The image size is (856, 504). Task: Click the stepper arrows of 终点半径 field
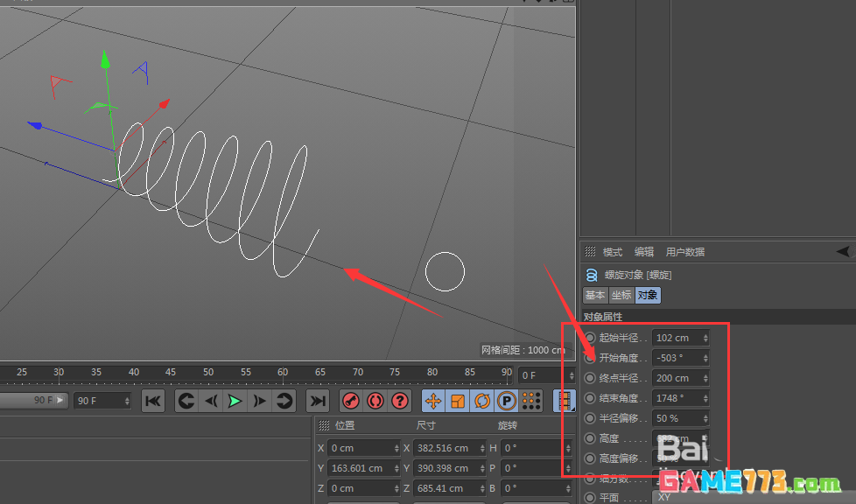coord(705,378)
